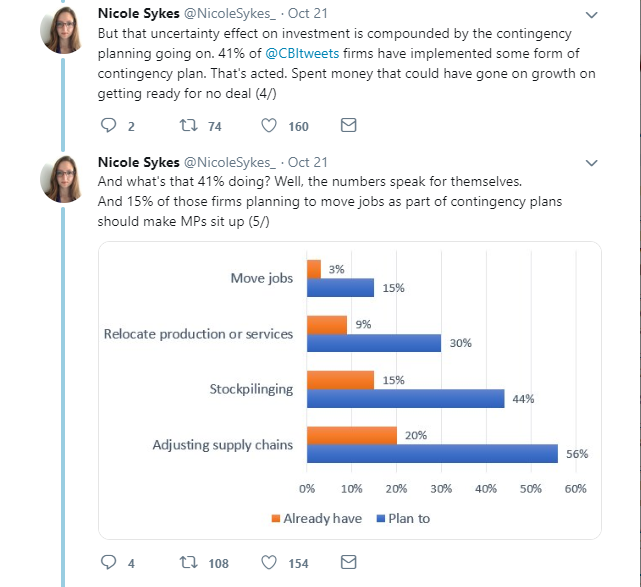Like the tweet with 154 likes
The image size is (641, 587).
[269, 562]
